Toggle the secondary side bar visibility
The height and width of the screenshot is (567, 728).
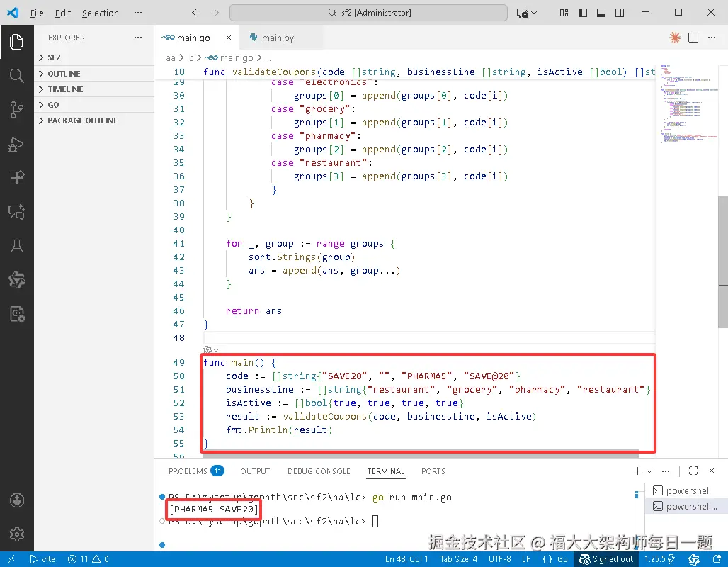point(620,13)
